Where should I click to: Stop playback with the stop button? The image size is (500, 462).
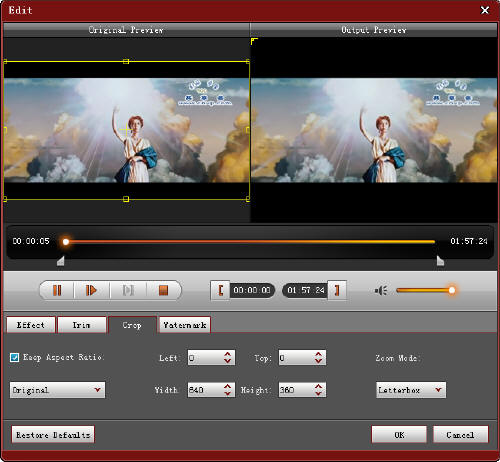pyautogui.click(x=163, y=290)
